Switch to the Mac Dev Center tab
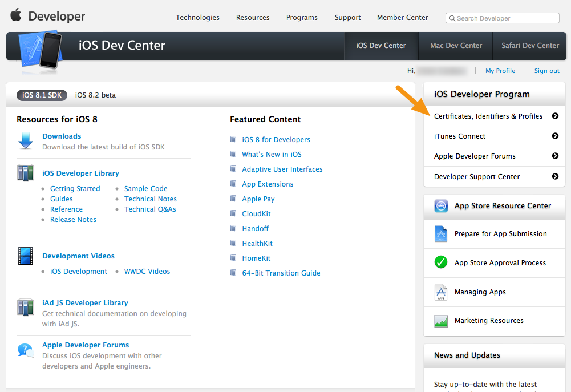 tap(456, 46)
